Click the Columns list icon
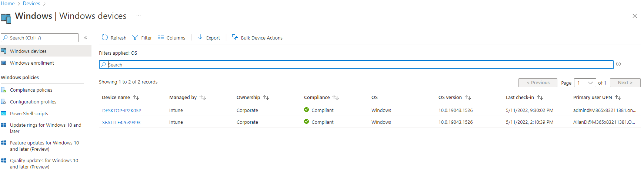The width and height of the screenshot is (644, 184). pyautogui.click(x=161, y=38)
